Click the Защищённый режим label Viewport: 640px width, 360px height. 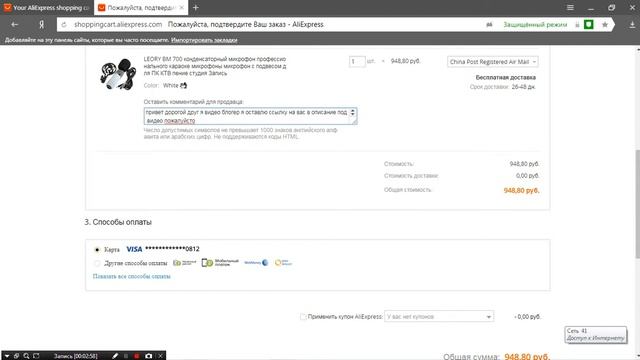pyautogui.click(x=535, y=24)
